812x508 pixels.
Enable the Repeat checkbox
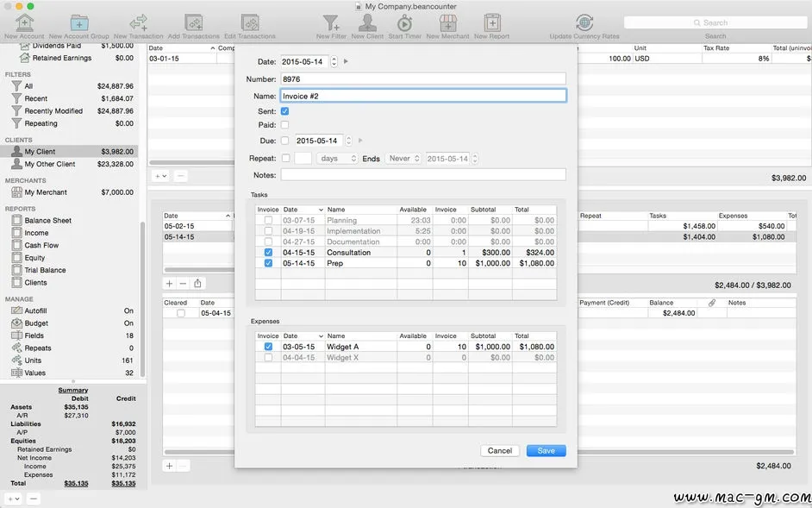[x=285, y=159]
